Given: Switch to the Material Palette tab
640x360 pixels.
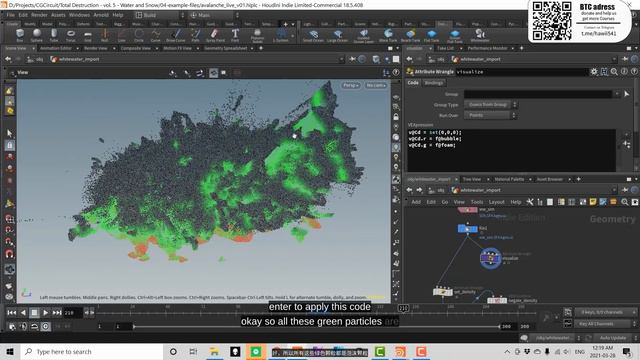Looking at the screenshot, I should click(509, 179).
